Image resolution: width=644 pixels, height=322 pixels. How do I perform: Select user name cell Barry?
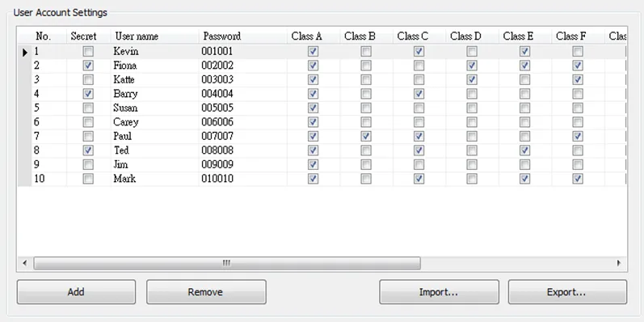tap(155, 94)
